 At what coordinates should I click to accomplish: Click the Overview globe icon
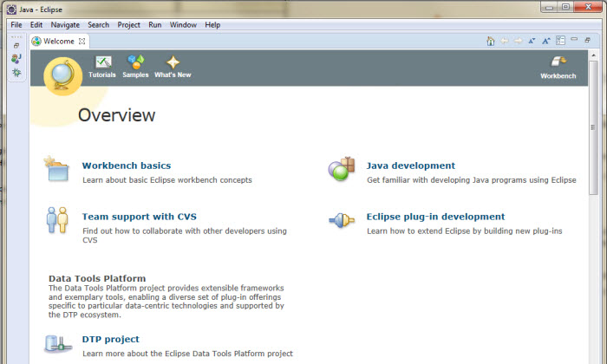point(62,76)
